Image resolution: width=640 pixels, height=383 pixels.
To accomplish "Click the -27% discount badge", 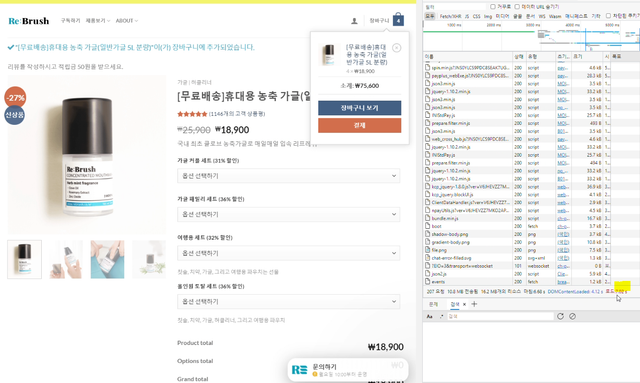I will tap(15, 98).
